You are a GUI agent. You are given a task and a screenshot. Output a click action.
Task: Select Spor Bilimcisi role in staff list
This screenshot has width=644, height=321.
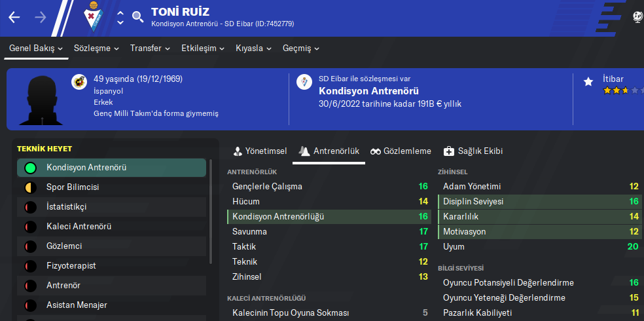click(x=111, y=187)
